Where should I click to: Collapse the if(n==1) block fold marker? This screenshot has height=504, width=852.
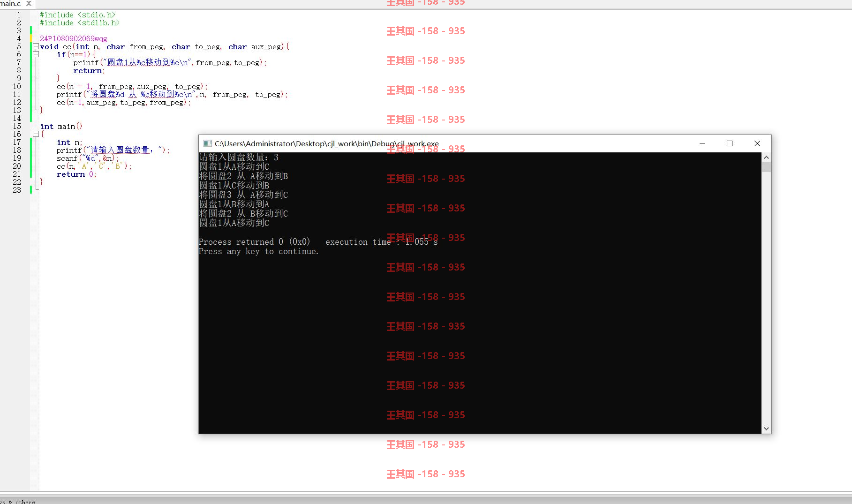pos(36,54)
